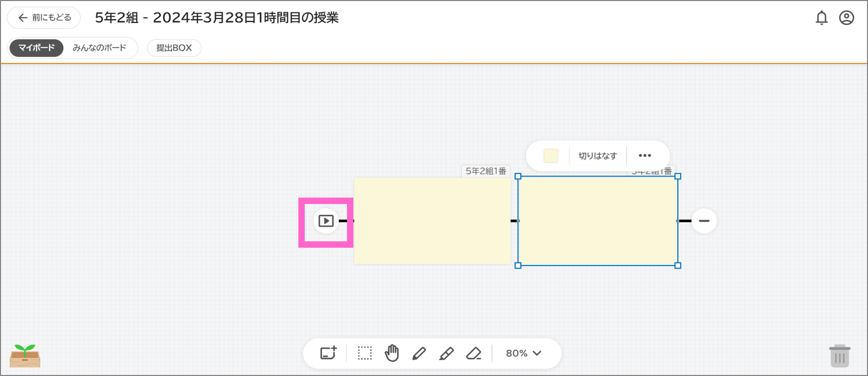Viewport: 868px width, 376px height.
Task: Open the 80% zoom dropdown
Action: [524, 353]
